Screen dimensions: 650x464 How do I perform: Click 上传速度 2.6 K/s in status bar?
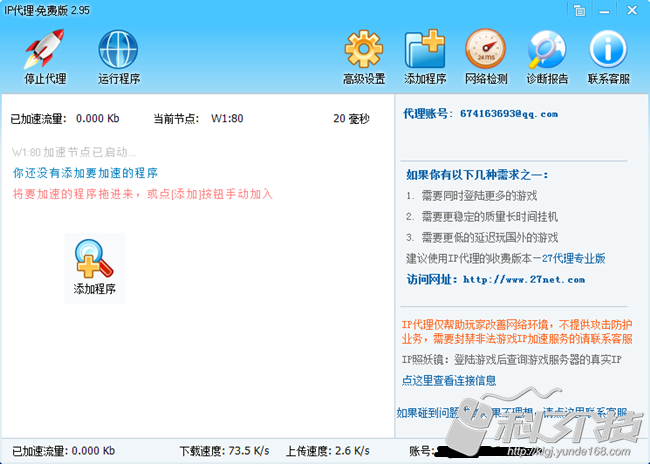coord(327,451)
